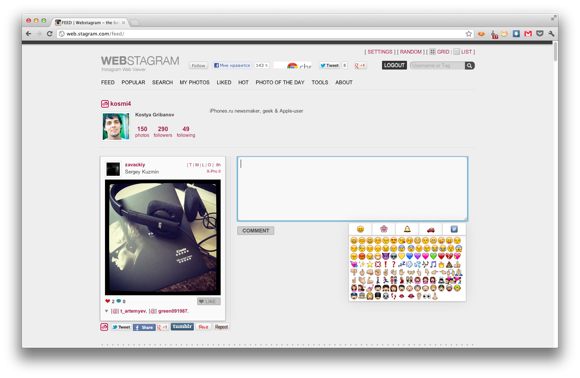Insert the red exclamation mark emoji
The width and height of the screenshot is (580, 378).
pos(386,264)
